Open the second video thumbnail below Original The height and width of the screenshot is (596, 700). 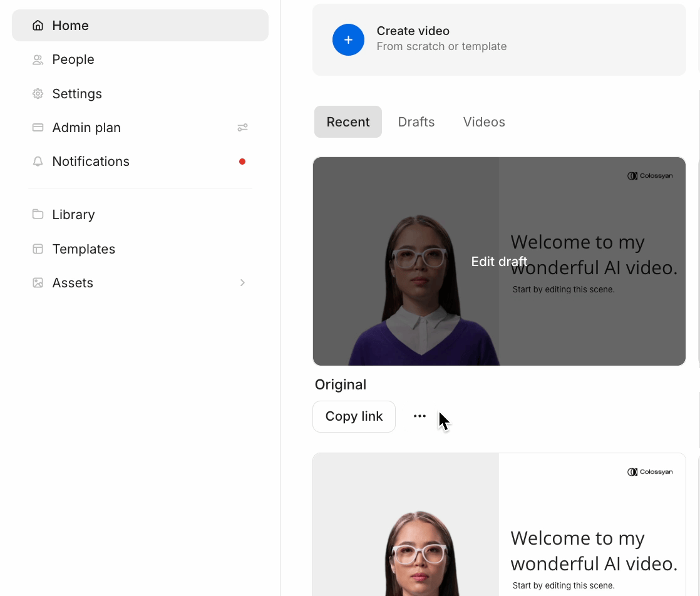click(499, 525)
